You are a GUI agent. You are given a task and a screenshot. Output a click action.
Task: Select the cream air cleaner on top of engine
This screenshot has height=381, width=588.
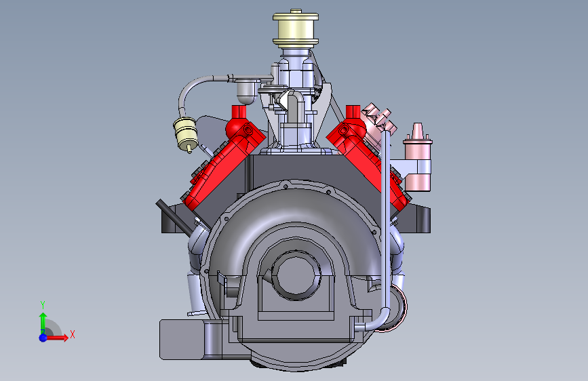[x=296, y=28]
